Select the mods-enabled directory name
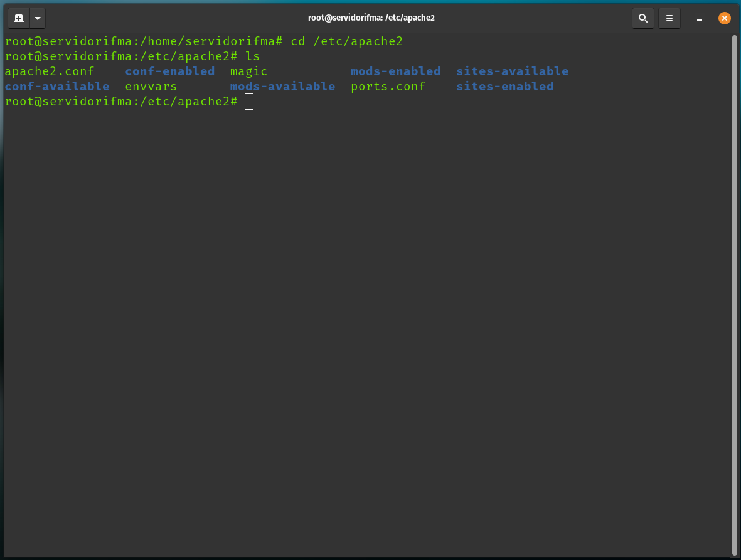Image resolution: width=741 pixels, height=560 pixels. (395, 71)
